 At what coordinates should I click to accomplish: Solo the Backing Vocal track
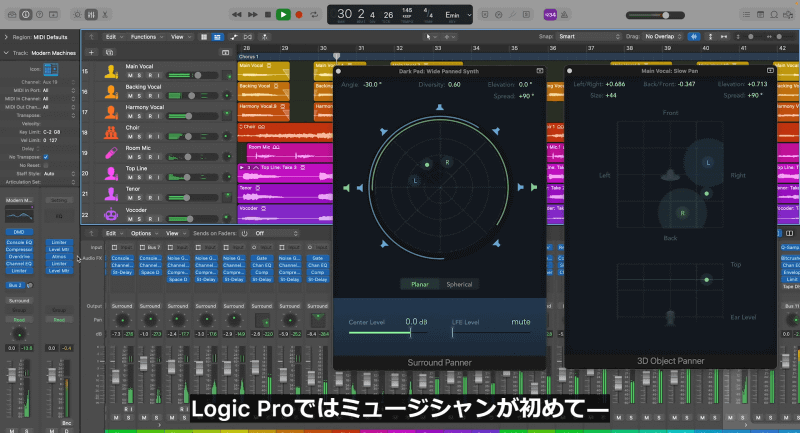click(139, 96)
